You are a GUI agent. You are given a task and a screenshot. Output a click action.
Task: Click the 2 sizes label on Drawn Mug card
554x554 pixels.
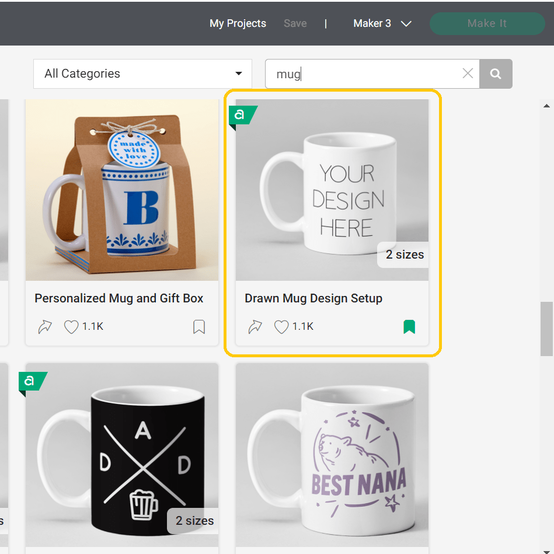tap(404, 255)
